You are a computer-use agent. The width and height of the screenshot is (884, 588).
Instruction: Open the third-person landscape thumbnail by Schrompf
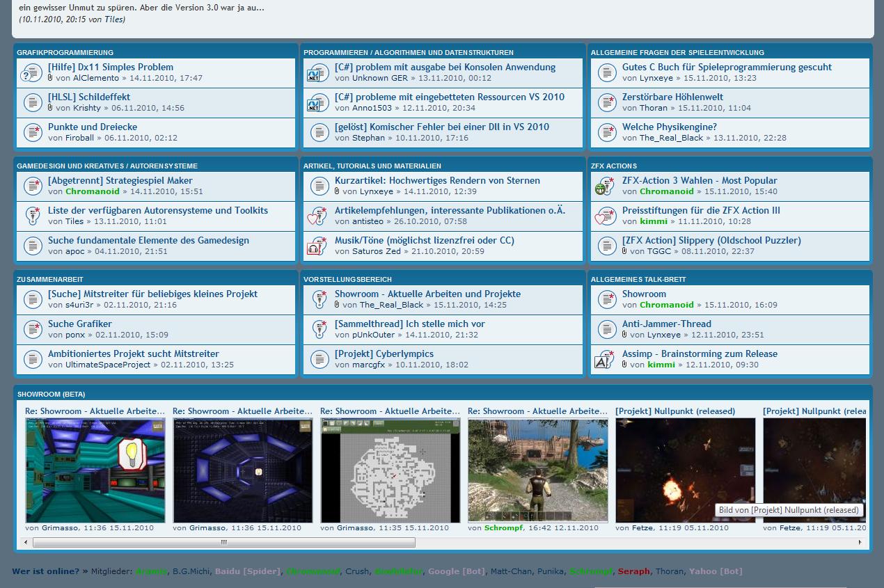coord(538,470)
